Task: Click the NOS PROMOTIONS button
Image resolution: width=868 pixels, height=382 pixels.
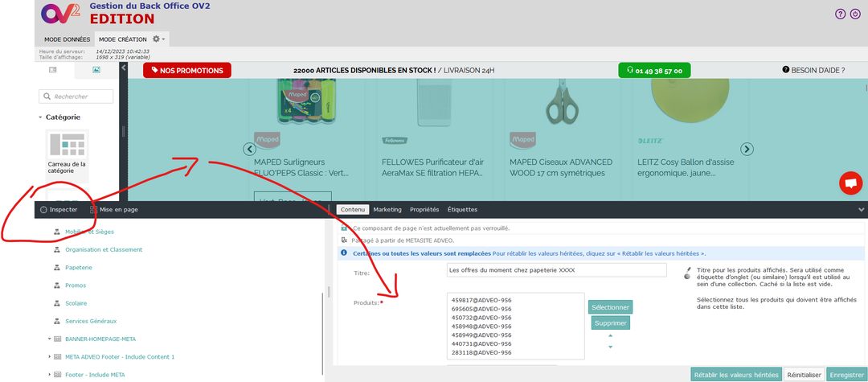Action: coord(187,70)
